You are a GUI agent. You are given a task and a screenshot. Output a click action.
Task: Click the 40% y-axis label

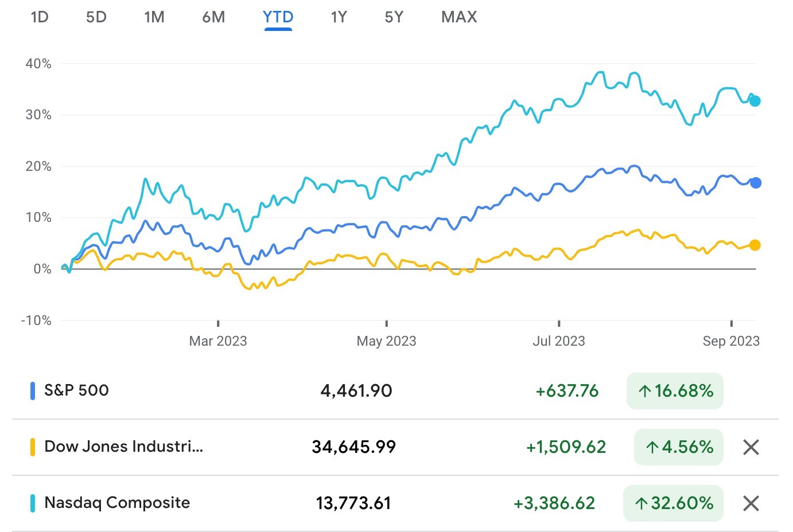[38, 64]
